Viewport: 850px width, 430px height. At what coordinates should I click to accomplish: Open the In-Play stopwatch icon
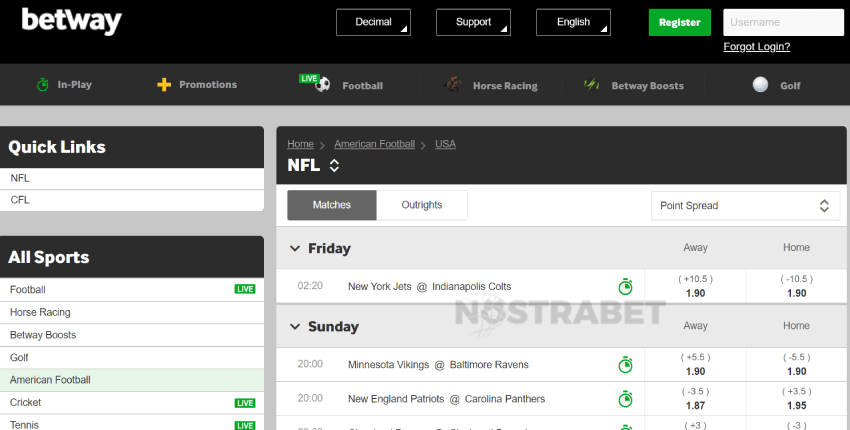42,85
